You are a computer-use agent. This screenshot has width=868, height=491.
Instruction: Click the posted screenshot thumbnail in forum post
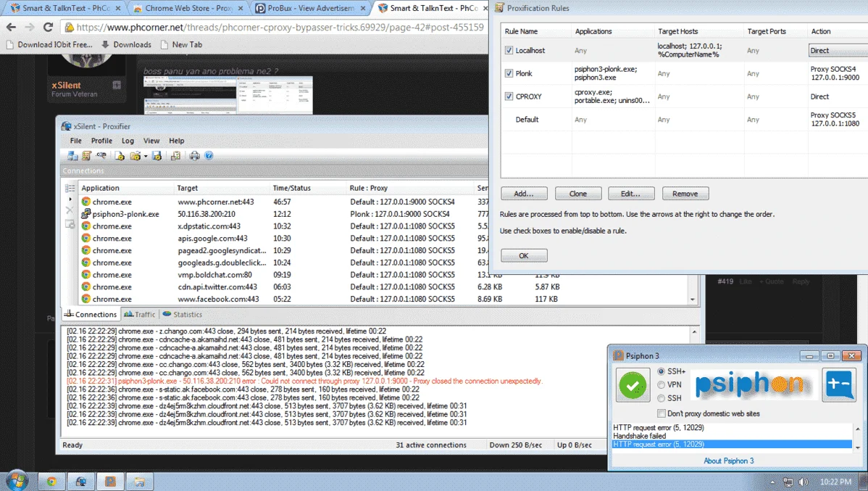coord(228,95)
